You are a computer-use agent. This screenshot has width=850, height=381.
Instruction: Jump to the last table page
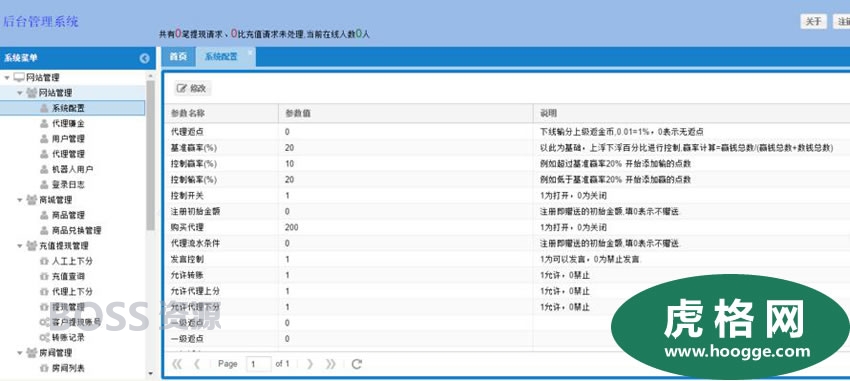point(330,364)
